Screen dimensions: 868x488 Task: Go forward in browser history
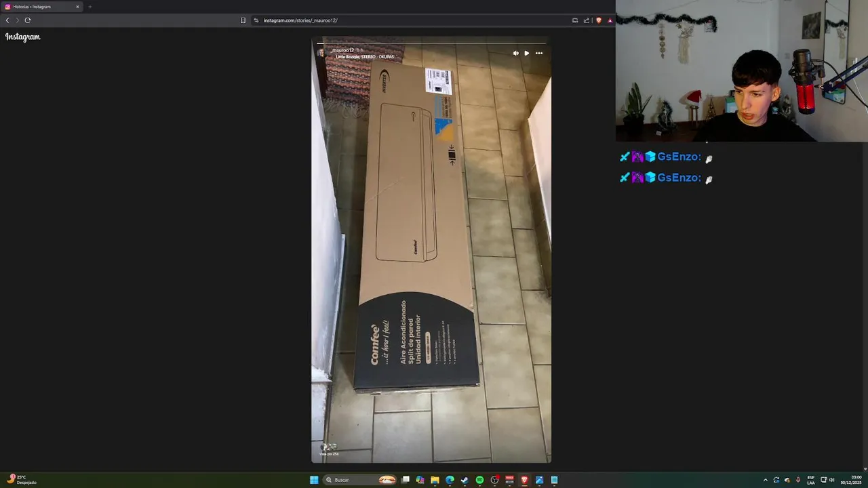[x=18, y=20]
